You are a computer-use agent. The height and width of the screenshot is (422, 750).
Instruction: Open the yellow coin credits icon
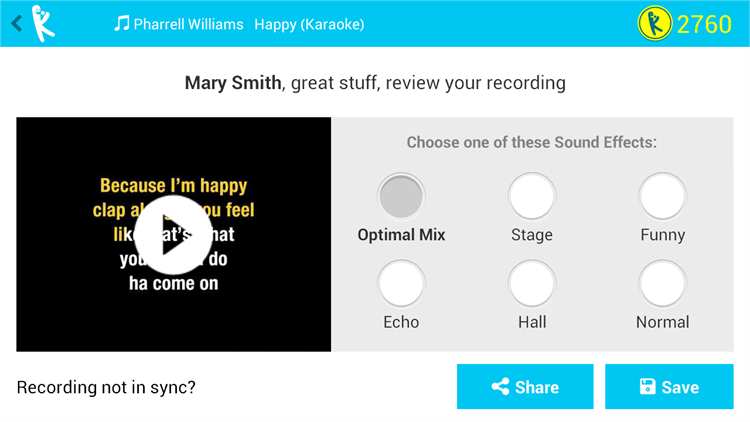pyautogui.click(x=655, y=23)
